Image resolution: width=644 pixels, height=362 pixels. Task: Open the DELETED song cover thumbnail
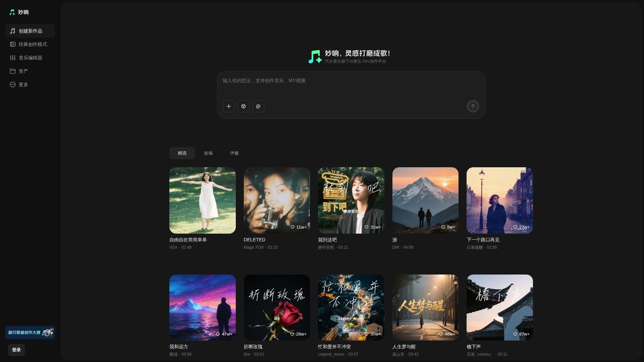(x=277, y=200)
